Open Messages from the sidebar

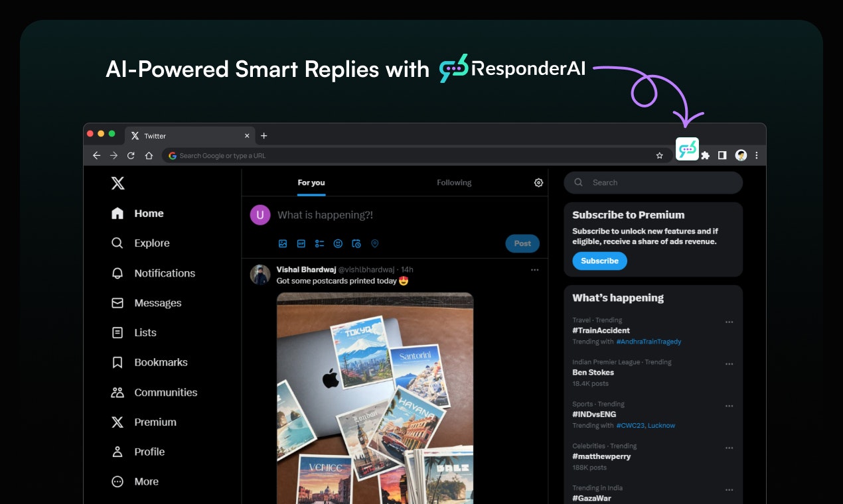146,303
